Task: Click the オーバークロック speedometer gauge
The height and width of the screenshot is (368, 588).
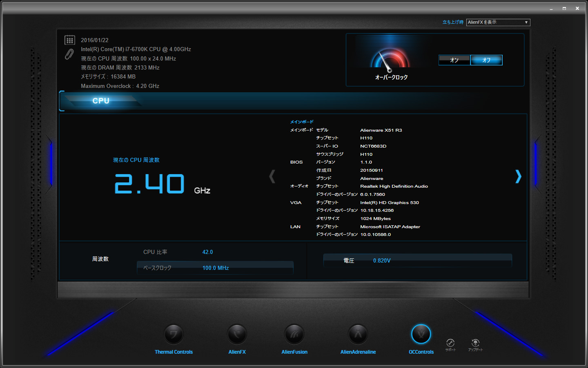Action: [390, 59]
